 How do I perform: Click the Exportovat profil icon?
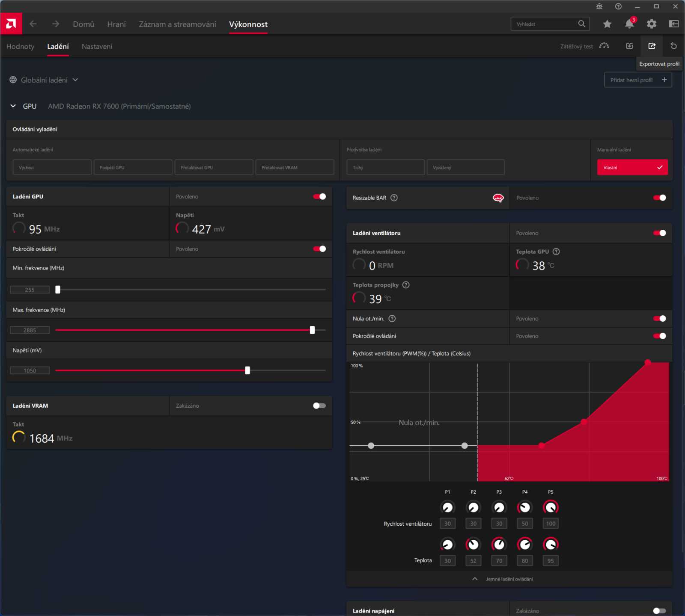652,46
